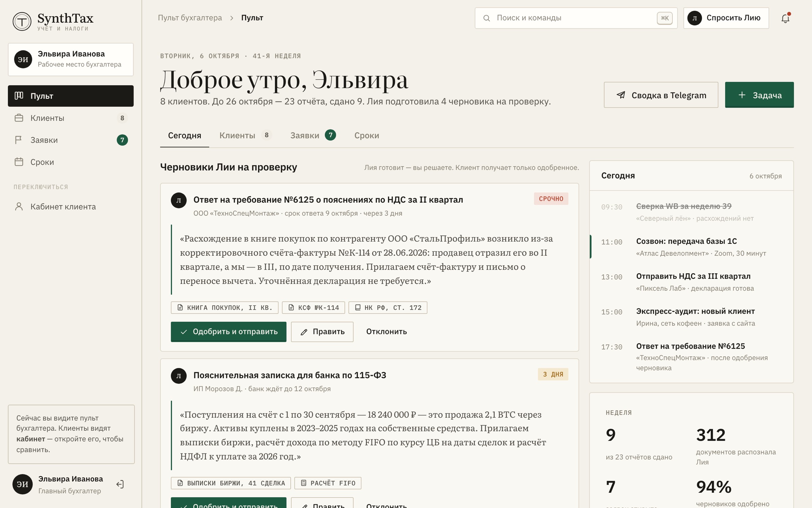Click Лия avatar on the НДС requirement draft

(x=179, y=200)
